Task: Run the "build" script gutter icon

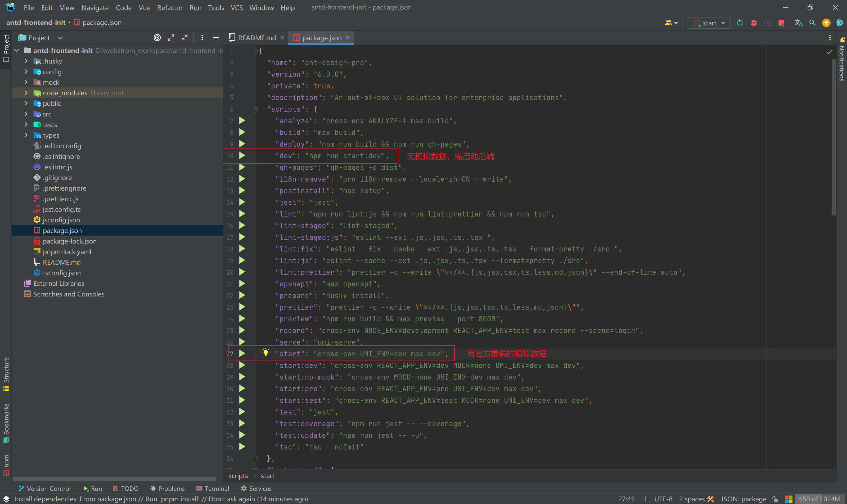Action: pyautogui.click(x=242, y=132)
